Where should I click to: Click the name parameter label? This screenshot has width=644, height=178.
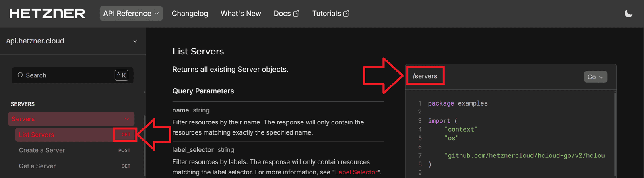tap(181, 110)
